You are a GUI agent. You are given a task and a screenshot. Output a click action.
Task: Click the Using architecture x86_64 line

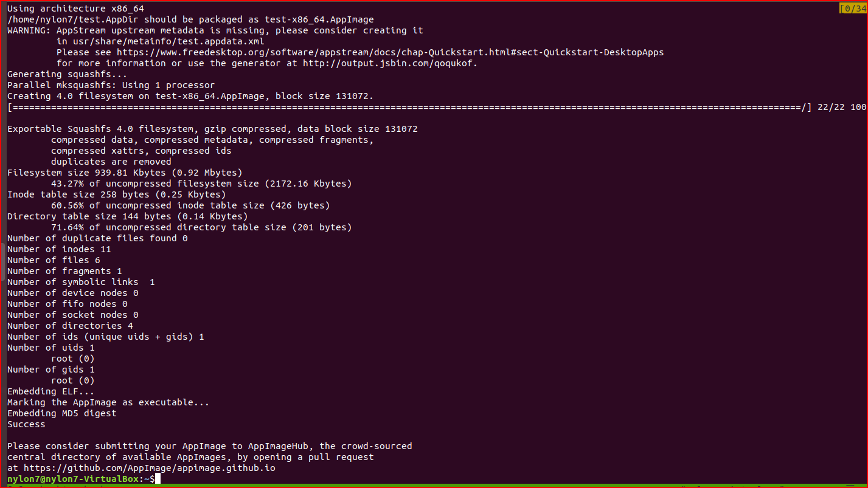pyautogui.click(x=75, y=9)
